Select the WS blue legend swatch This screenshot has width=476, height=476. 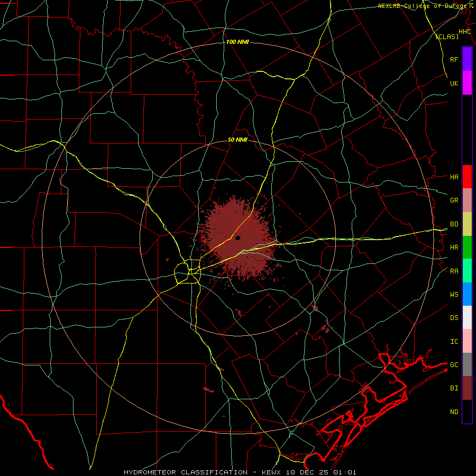pyautogui.click(x=467, y=294)
